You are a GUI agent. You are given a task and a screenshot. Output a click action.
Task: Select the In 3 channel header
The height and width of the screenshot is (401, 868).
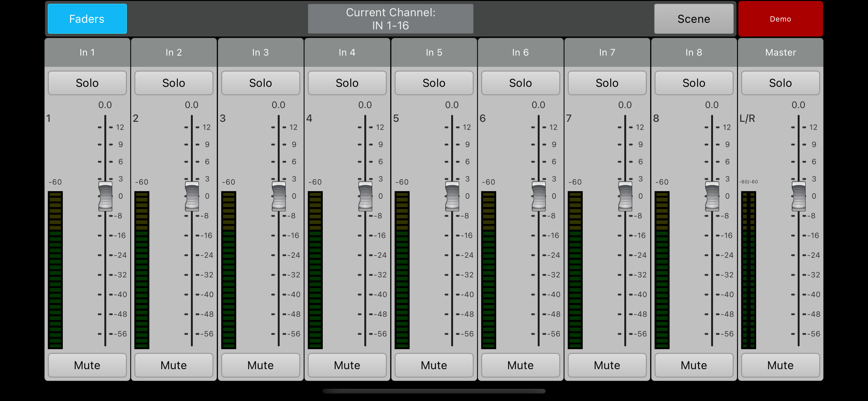point(261,52)
